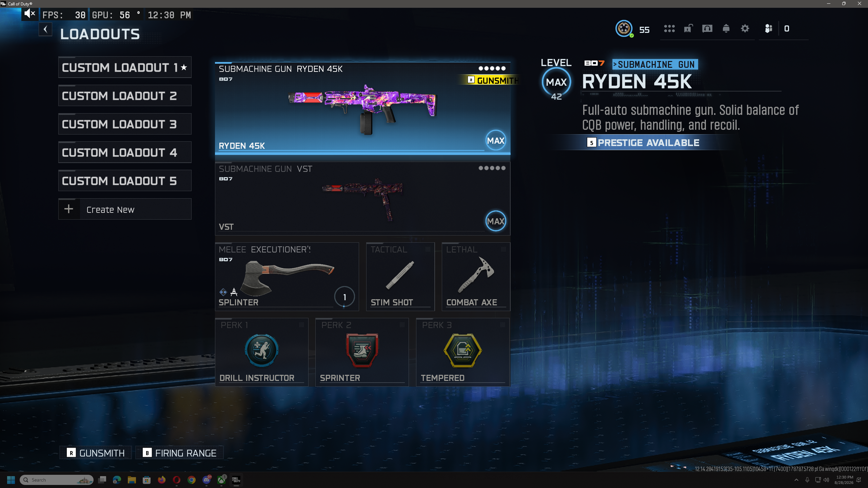
Task: Click the MAX level badge on Ryden 45K card
Action: pyautogui.click(x=496, y=140)
